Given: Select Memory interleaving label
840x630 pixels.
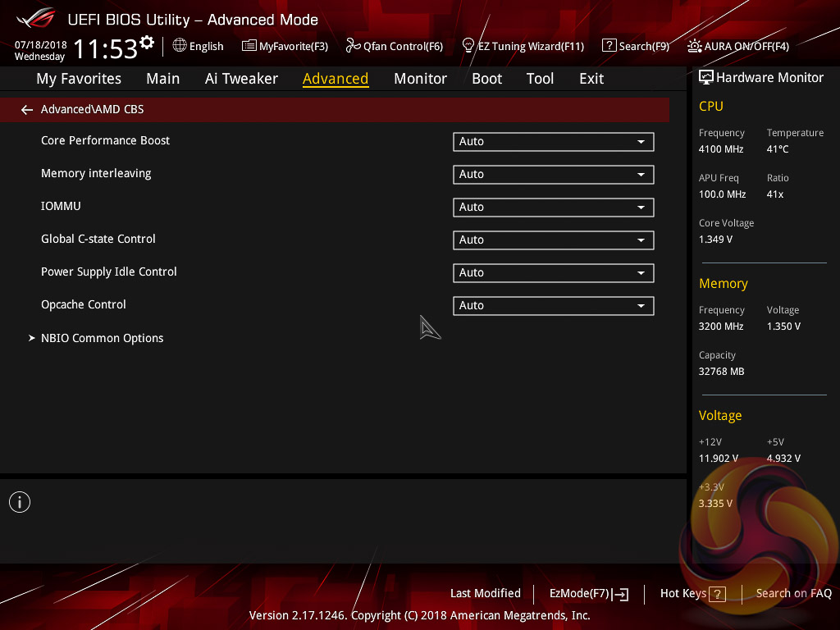Looking at the screenshot, I should pyautogui.click(x=96, y=174).
